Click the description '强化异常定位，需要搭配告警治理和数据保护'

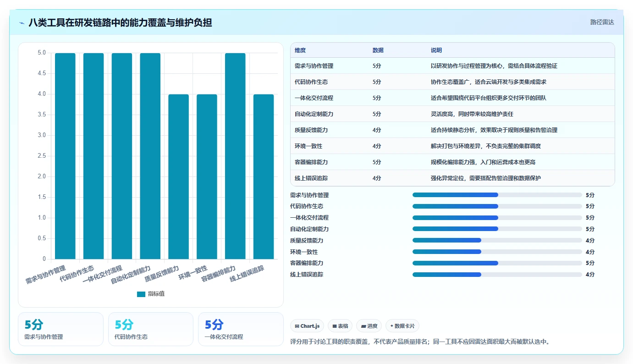(x=486, y=178)
